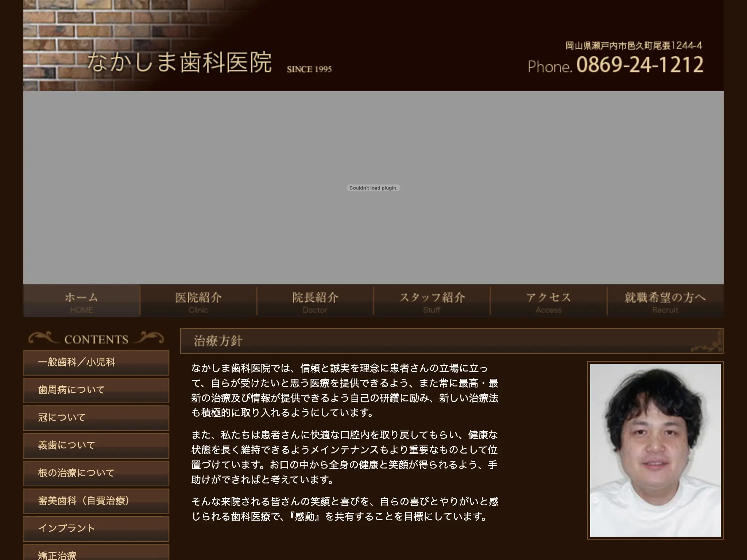This screenshot has width=747, height=560.
Task: Click the phone number 0869-24-1212
Action: click(x=640, y=65)
